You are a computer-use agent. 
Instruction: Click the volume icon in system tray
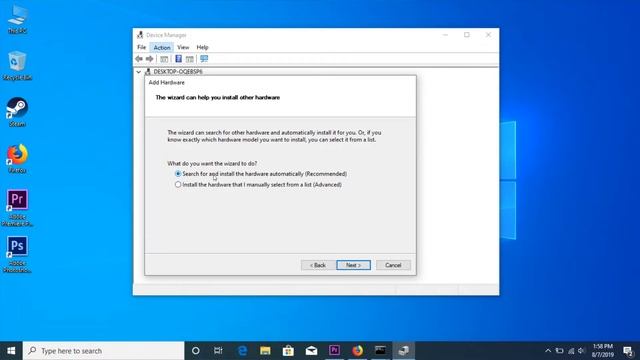[582, 351]
